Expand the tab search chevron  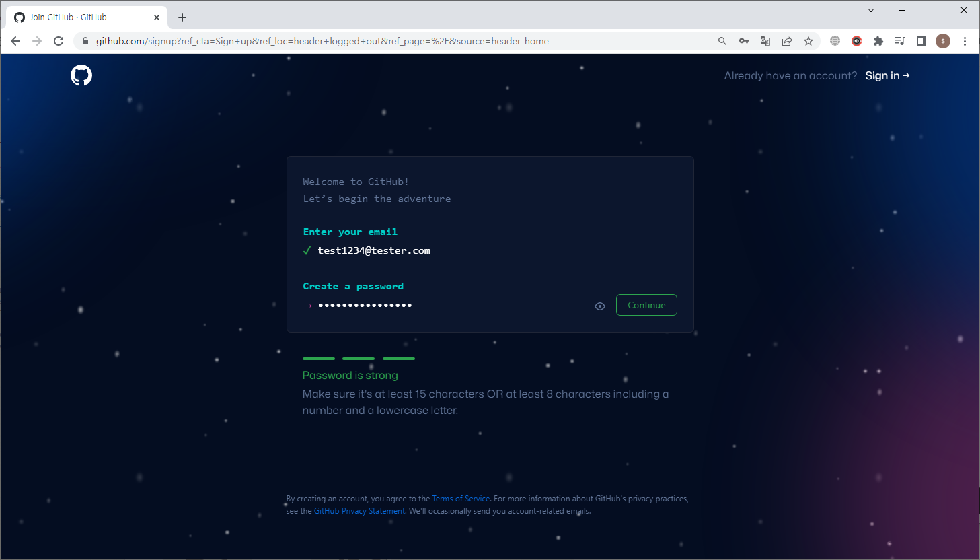(871, 10)
